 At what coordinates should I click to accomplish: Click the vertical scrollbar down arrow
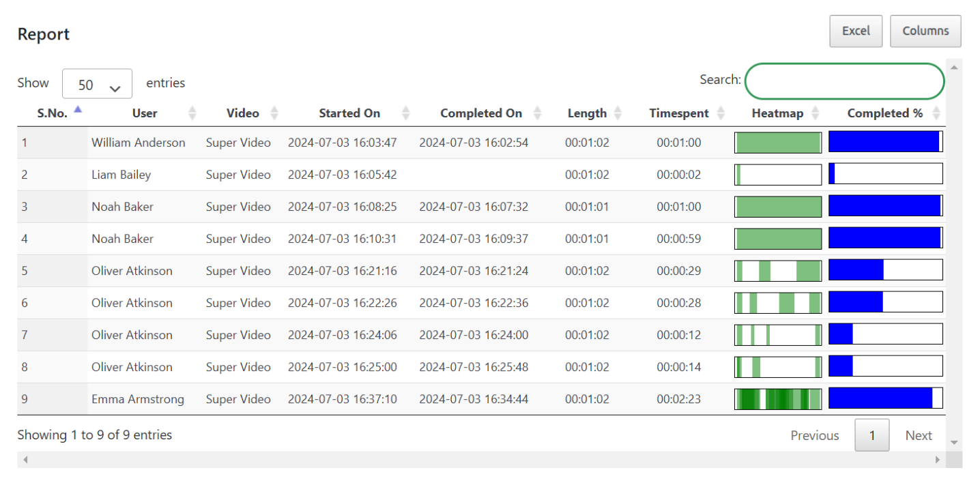(954, 443)
